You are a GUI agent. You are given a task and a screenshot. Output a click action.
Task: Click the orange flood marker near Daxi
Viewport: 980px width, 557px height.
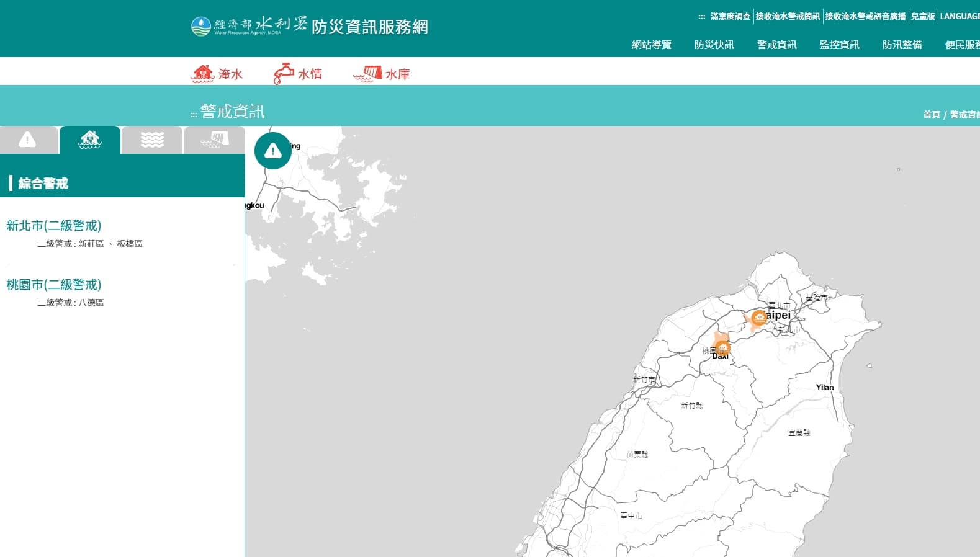(x=722, y=347)
